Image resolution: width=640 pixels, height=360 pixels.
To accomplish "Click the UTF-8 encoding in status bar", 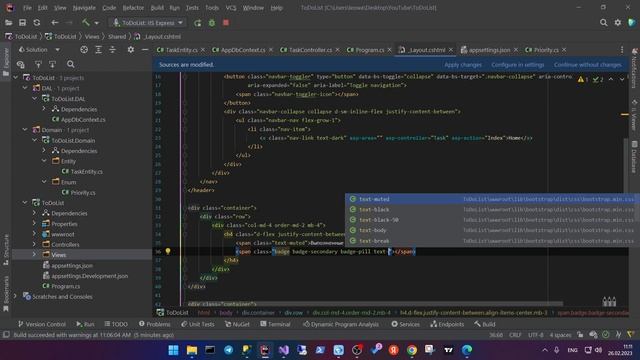I will tap(536, 335).
